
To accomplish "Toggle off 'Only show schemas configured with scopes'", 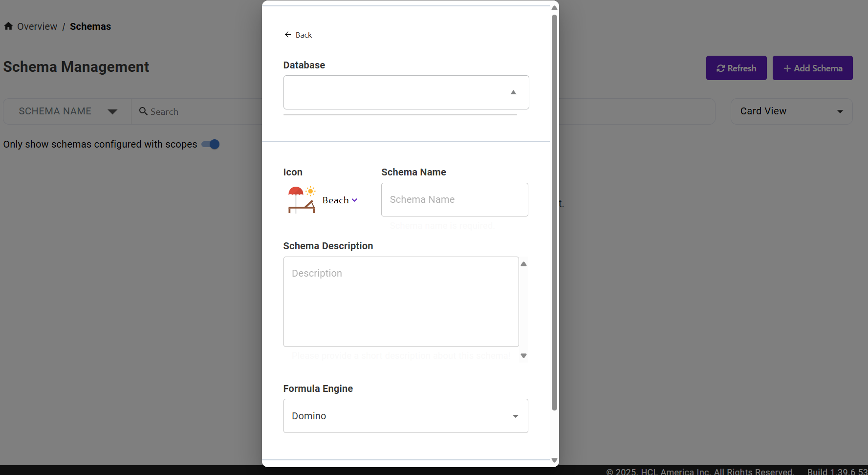I will click(210, 144).
